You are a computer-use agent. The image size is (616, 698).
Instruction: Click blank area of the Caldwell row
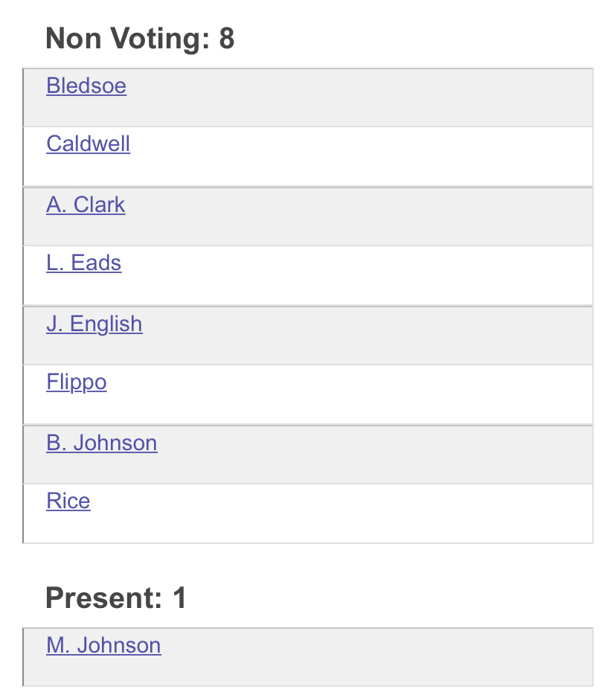(372, 156)
